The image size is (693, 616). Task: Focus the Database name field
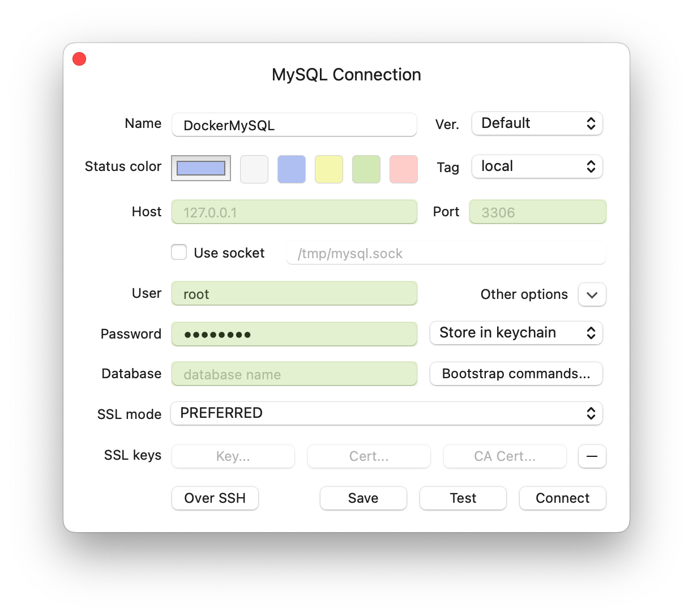pyautogui.click(x=294, y=374)
